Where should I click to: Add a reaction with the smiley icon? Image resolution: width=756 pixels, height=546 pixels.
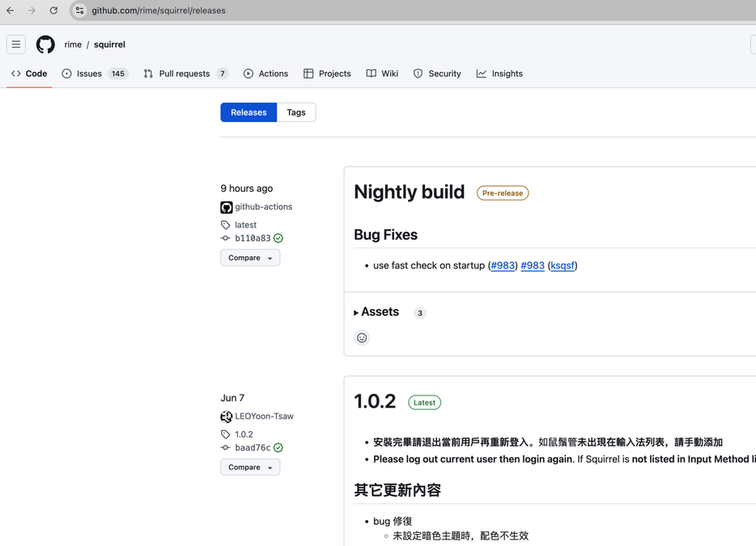[x=362, y=338]
